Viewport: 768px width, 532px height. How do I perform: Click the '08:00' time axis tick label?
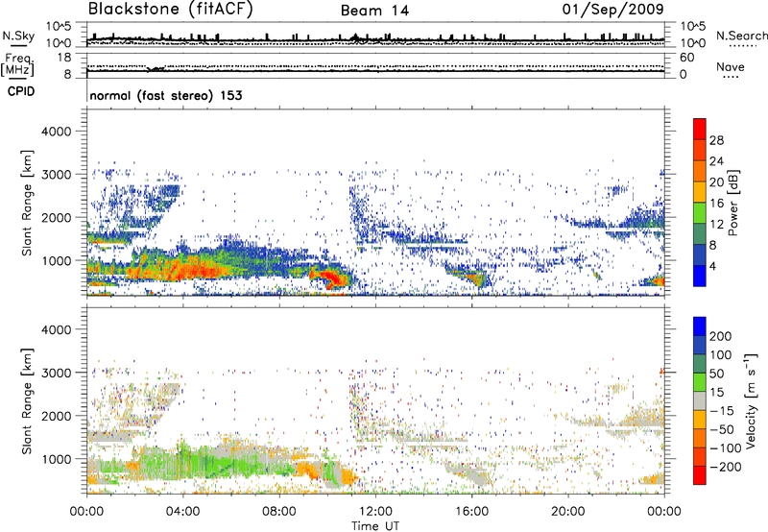[279, 512]
